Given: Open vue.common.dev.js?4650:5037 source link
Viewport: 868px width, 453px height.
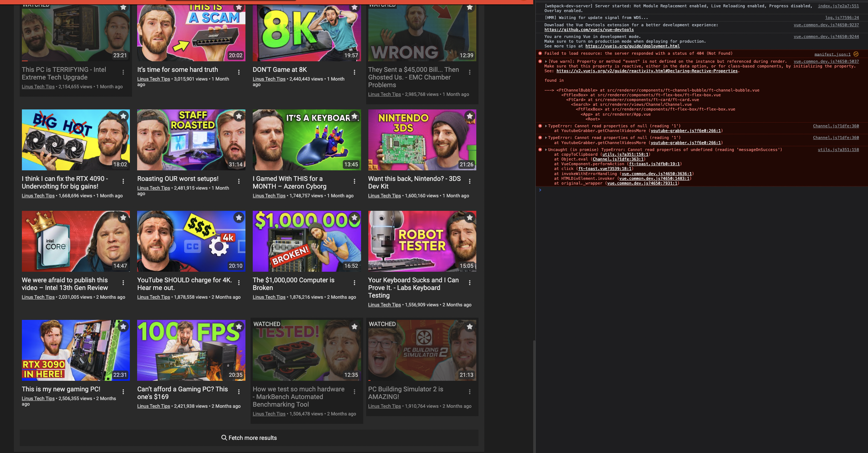Looking at the screenshot, I should click(x=826, y=61).
